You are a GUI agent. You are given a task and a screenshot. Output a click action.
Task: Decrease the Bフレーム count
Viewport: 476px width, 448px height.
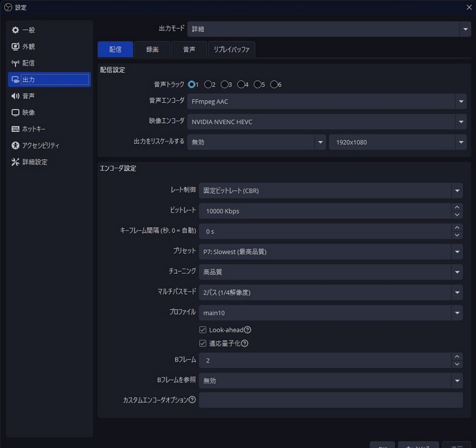[457, 364]
